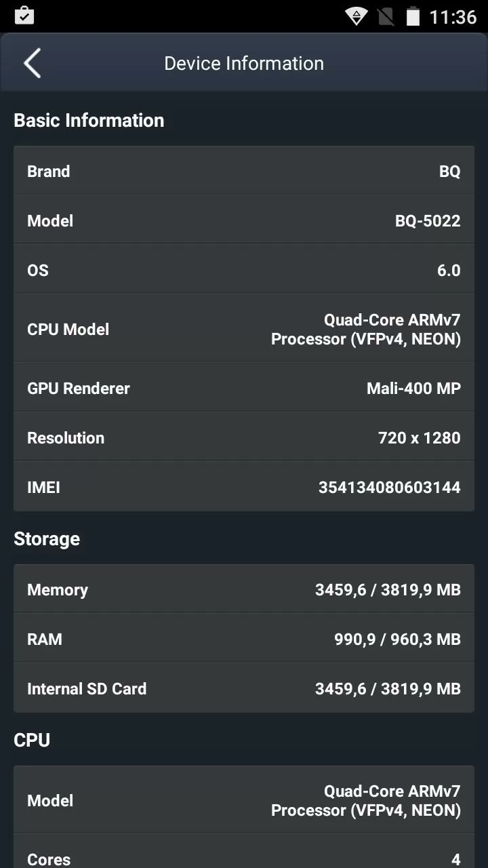Select the Cores row
The image size is (488, 868).
click(x=244, y=852)
